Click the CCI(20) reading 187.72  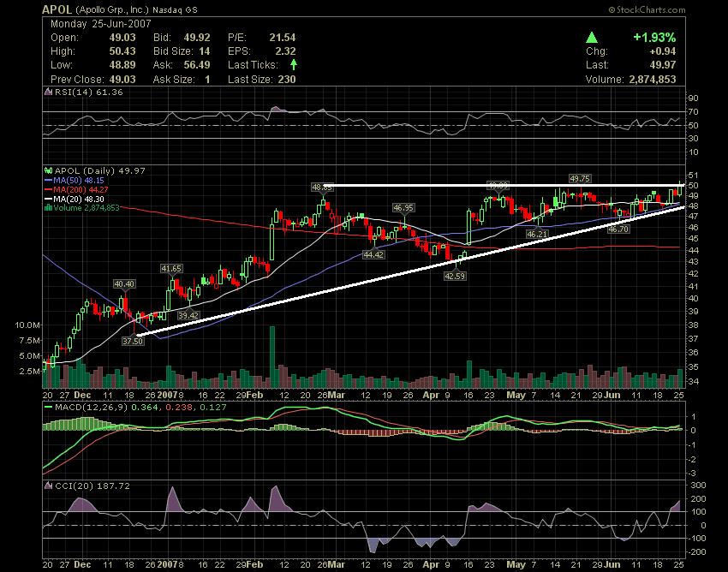tap(115, 486)
